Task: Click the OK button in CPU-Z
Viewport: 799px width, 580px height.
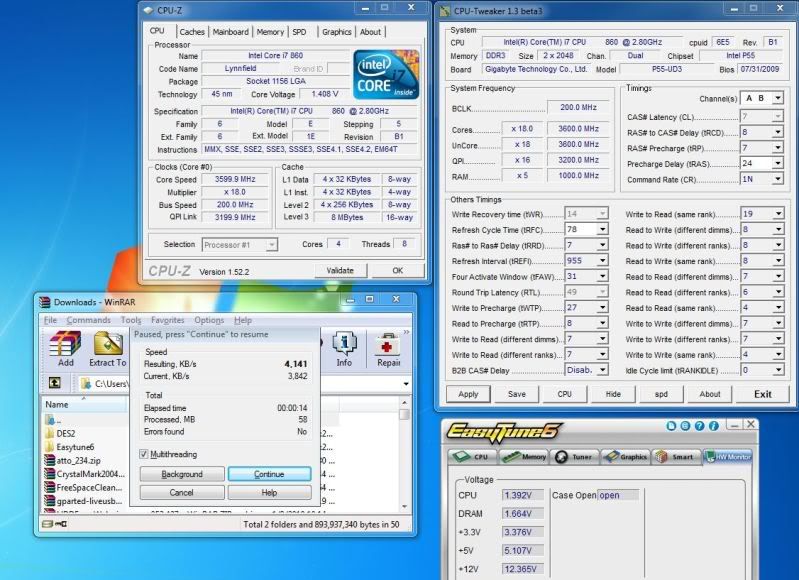Action: click(397, 271)
